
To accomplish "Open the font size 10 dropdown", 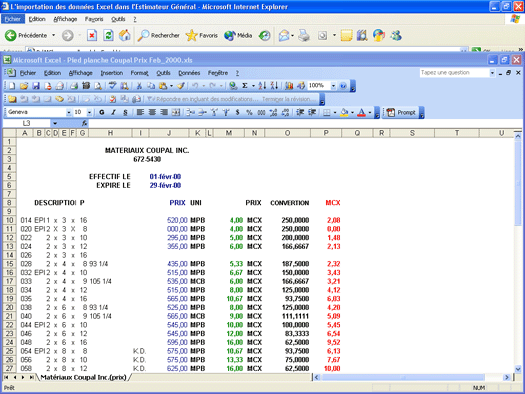I will 89,112.
